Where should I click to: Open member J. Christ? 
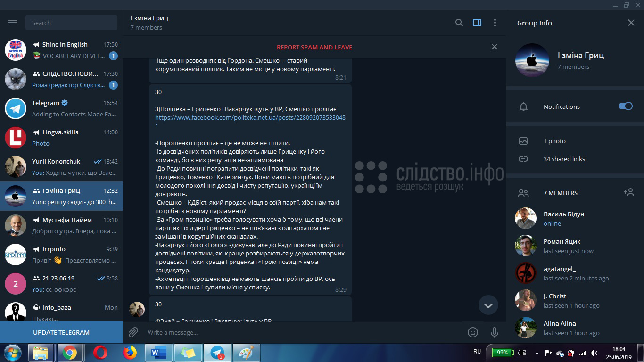coord(575,300)
